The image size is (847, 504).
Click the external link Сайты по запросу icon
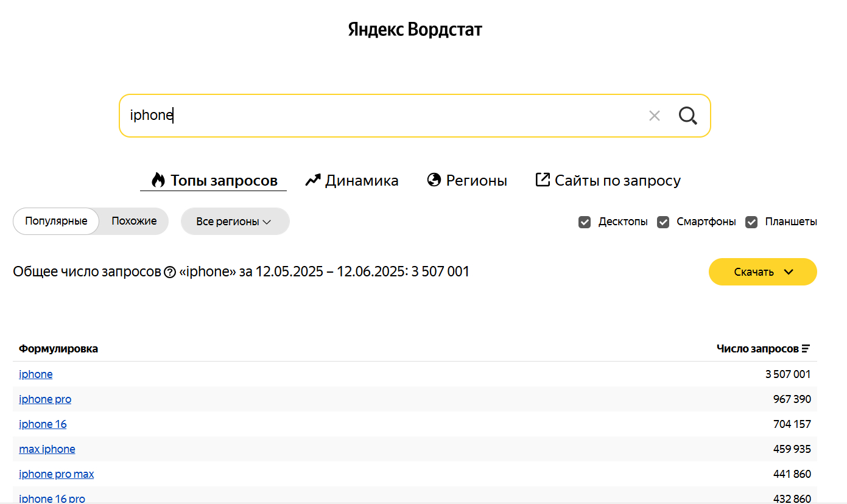[x=543, y=180]
